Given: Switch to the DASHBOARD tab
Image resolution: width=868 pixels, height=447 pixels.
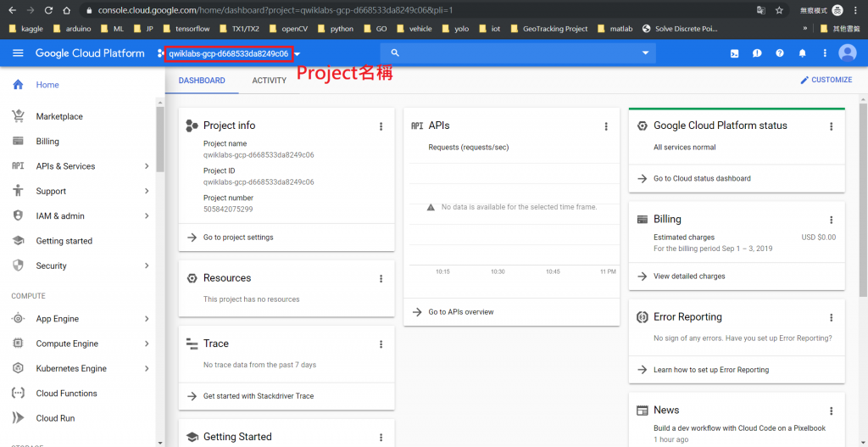Looking at the screenshot, I should (x=202, y=81).
